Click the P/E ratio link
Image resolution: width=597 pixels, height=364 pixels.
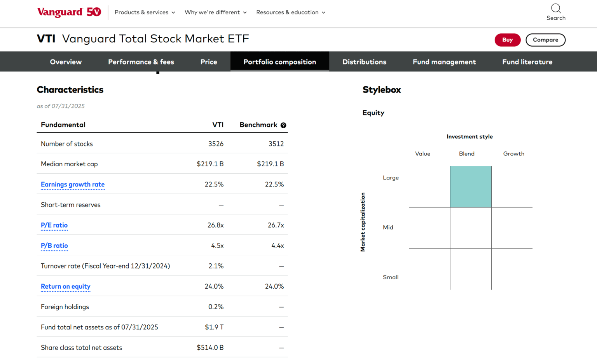[x=54, y=225]
